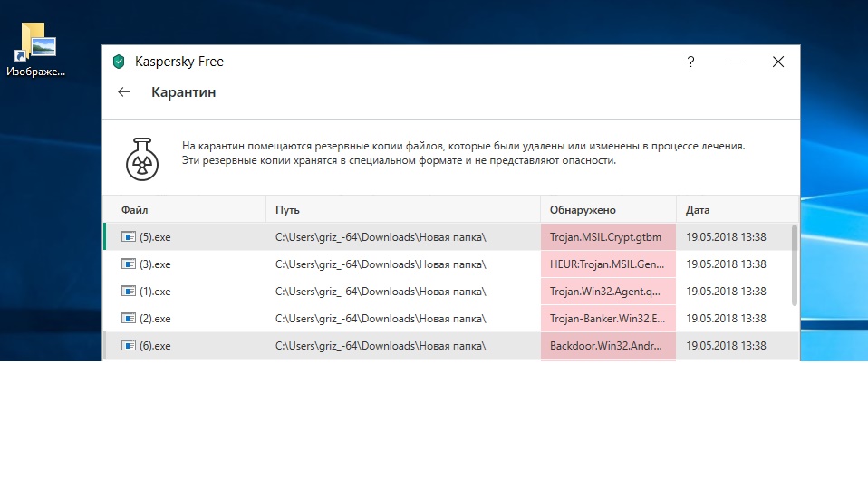Click the (6).exe file icon
Screen dimensions: 868x489
coord(129,346)
